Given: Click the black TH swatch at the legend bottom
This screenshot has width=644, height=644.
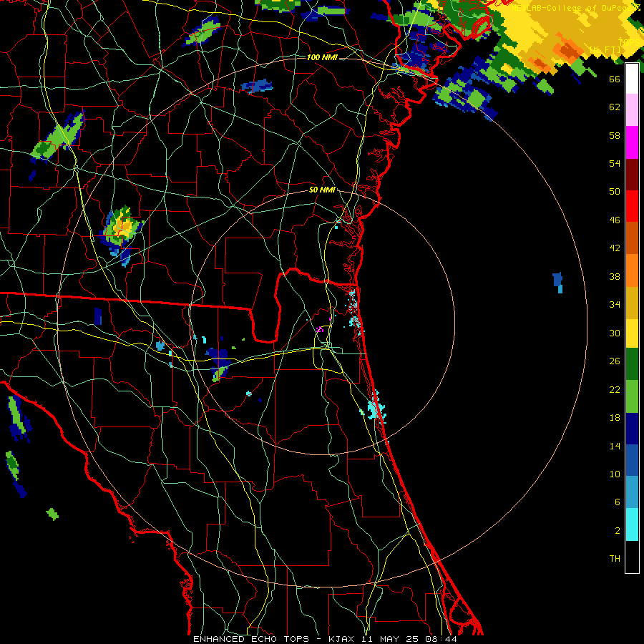Looking at the screenshot, I should coord(632,557).
